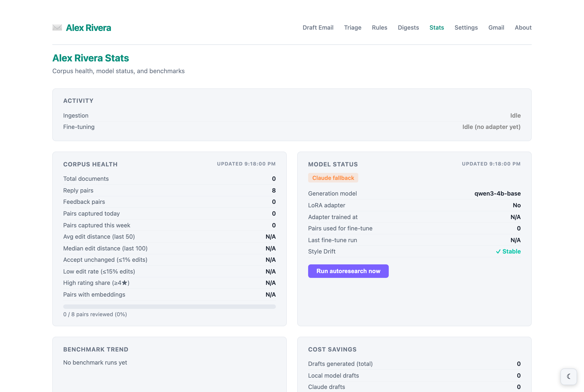
Task: Click 'Claude drafts' row label
Action: [x=326, y=387]
